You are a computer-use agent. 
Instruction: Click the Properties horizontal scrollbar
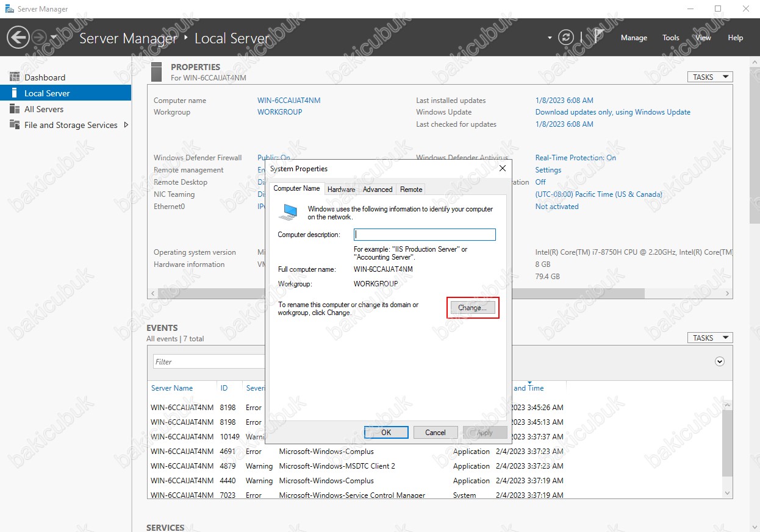[401, 293]
